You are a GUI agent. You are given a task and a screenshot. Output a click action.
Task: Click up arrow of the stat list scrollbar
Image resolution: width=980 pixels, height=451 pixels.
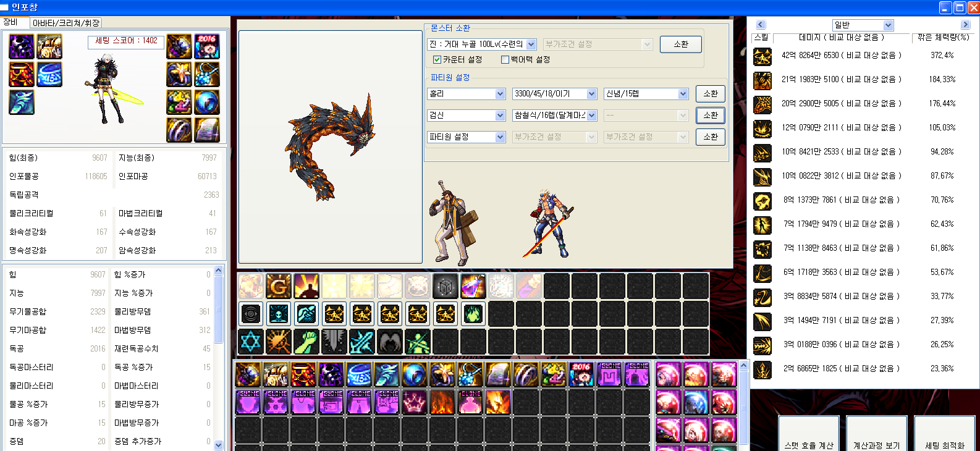point(218,269)
